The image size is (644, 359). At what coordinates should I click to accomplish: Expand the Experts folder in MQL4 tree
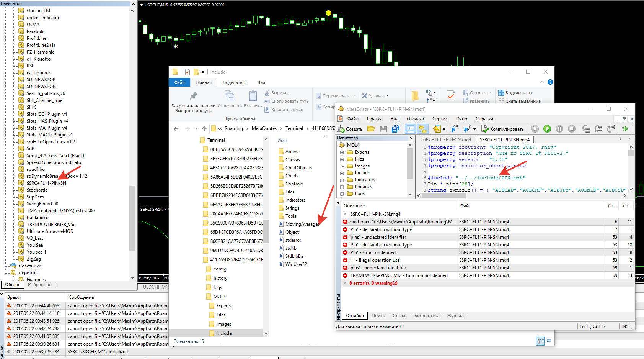[342, 152]
